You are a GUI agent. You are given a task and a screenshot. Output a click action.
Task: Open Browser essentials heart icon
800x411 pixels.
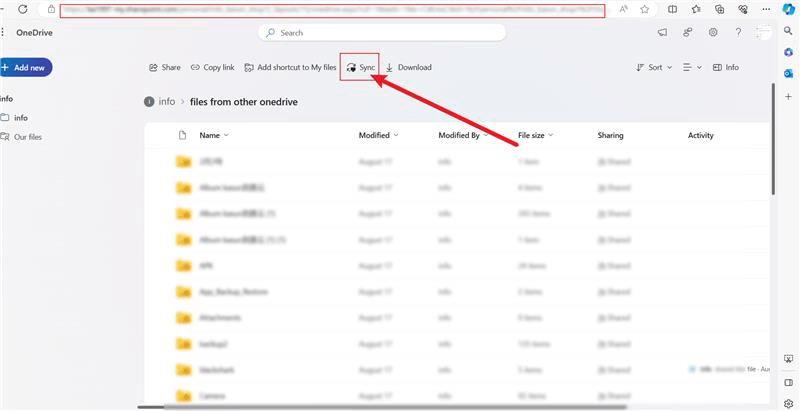click(743, 9)
